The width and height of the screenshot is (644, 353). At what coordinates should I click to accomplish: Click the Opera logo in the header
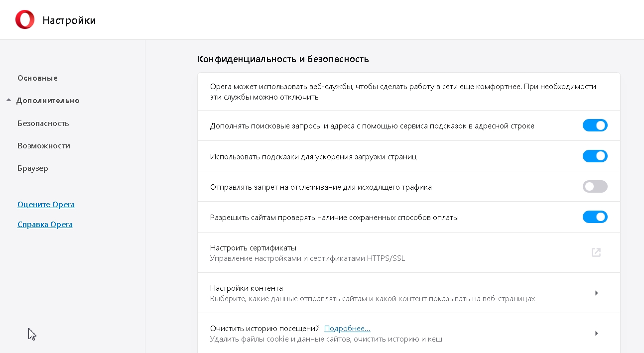[25, 20]
